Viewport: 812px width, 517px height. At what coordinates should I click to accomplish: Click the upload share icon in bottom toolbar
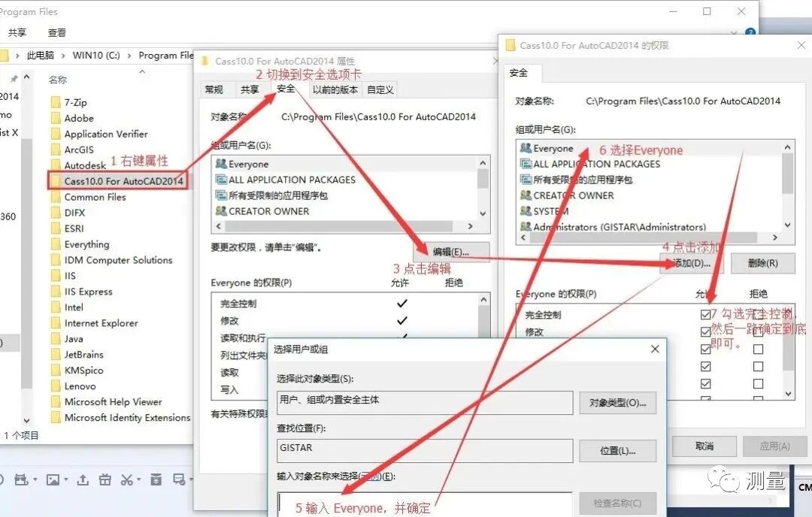tap(83, 479)
